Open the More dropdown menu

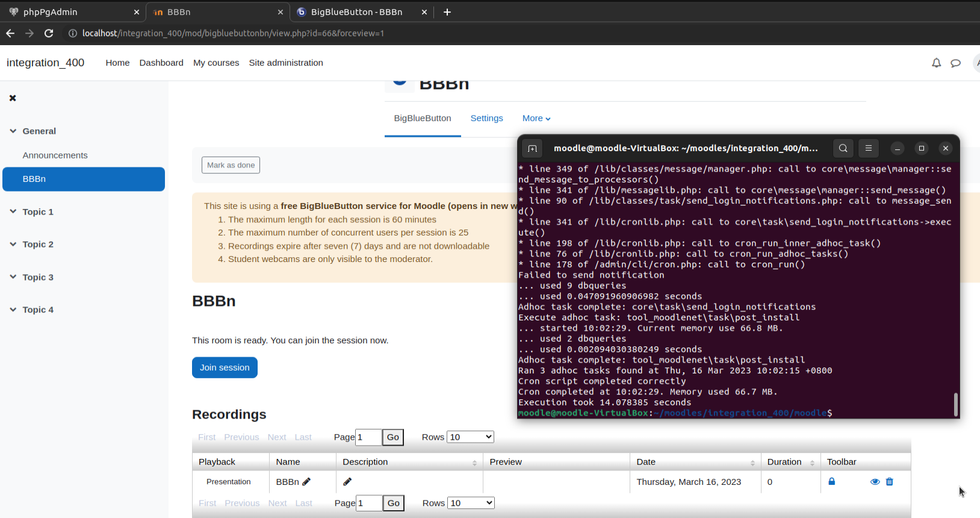(x=536, y=118)
